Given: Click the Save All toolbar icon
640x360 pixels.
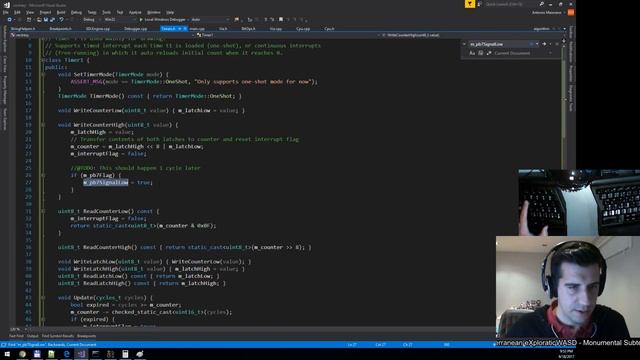Looking at the screenshot, I should [52, 20].
